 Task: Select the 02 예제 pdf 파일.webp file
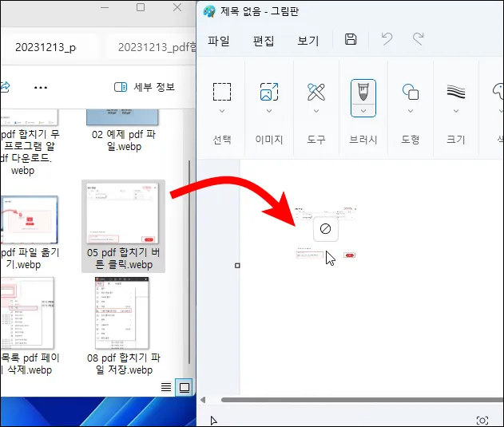pyautogui.click(x=124, y=131)
